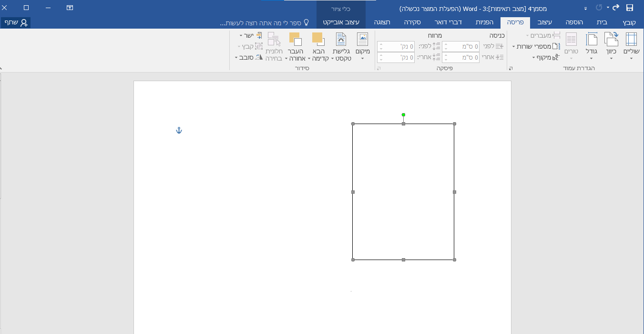Open the Orientation (כיוון) menu

611,46
